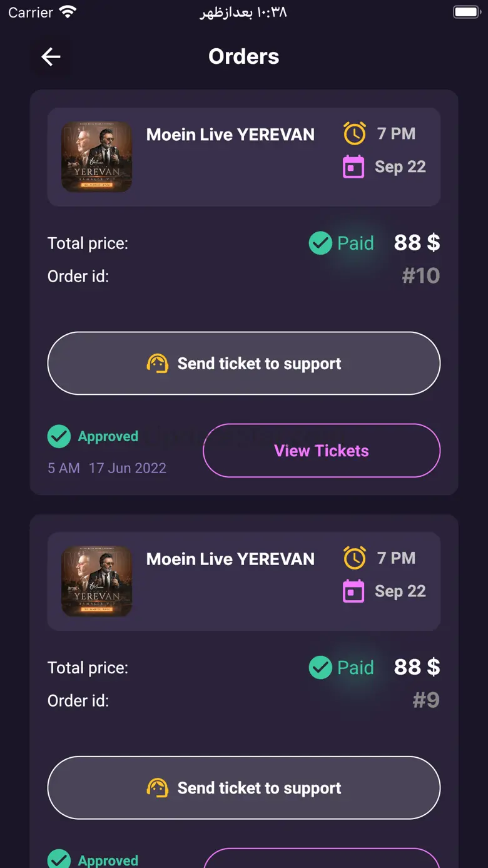Click the order id #9 label
488x868 pixels.
coord(426,700)
